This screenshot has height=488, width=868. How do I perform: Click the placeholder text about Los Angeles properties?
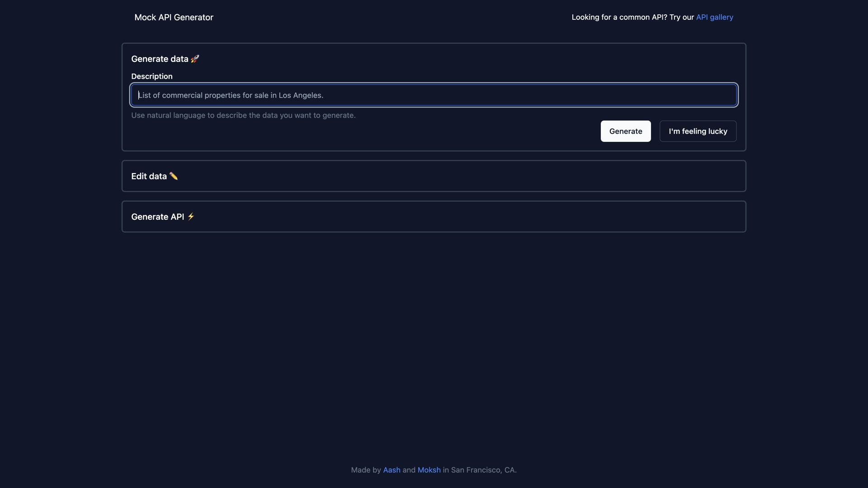click(x=231, y=95)
